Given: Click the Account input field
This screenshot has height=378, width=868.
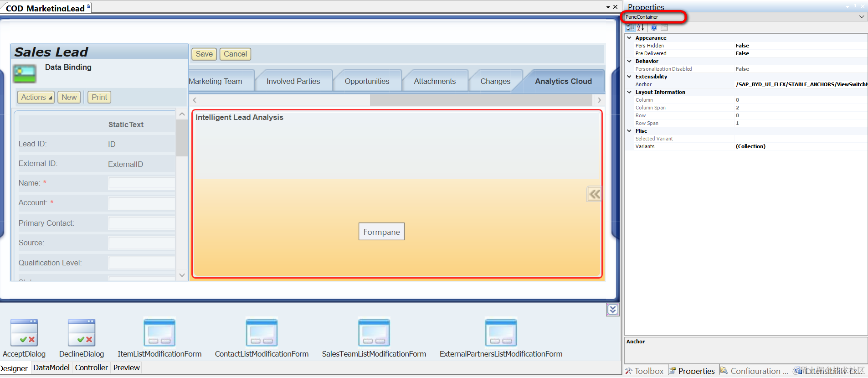Looking at the screenshot, I should click(142, 203).
